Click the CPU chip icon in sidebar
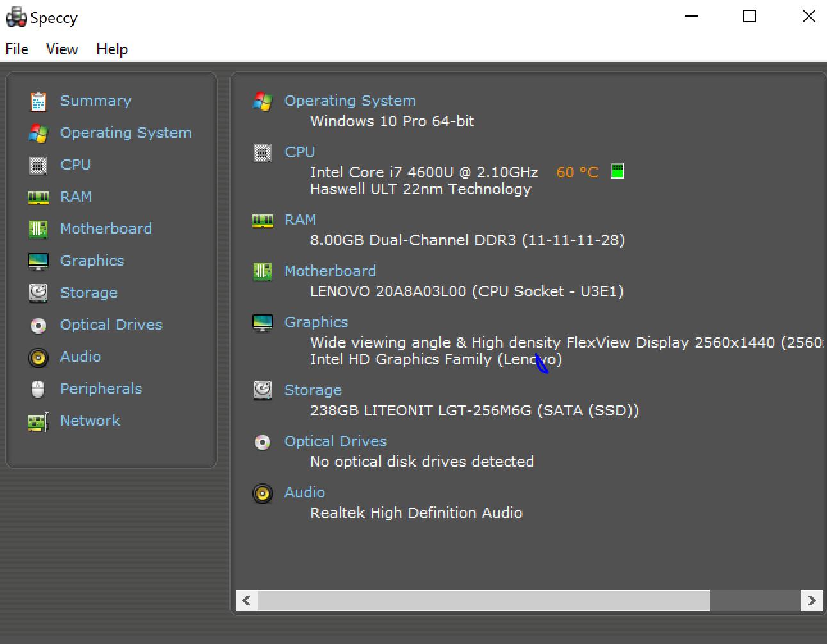 (38, 165)
